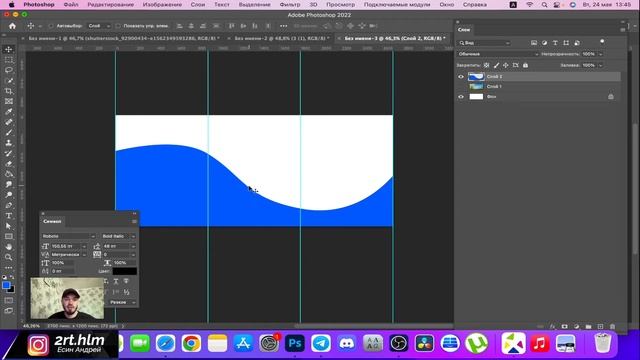Toggle layer filtering on/off switch
Image resolution: width=640 pixels, height=360 pixels.
(x=602, y=42)
